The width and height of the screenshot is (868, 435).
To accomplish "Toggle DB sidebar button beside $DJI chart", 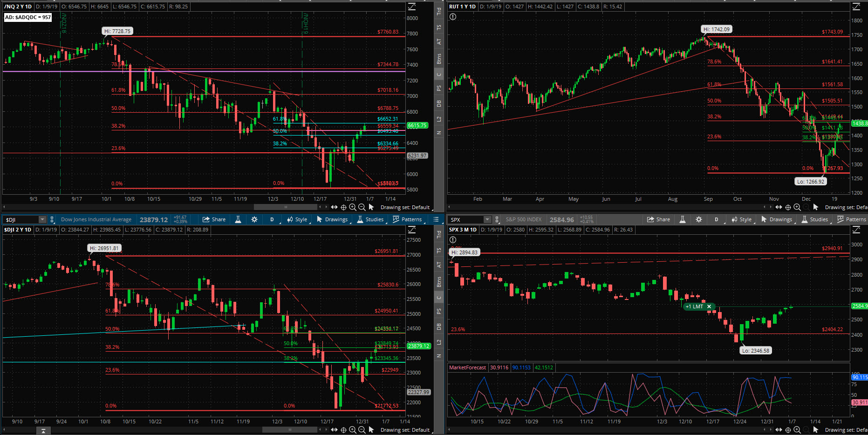I will 439,327.
